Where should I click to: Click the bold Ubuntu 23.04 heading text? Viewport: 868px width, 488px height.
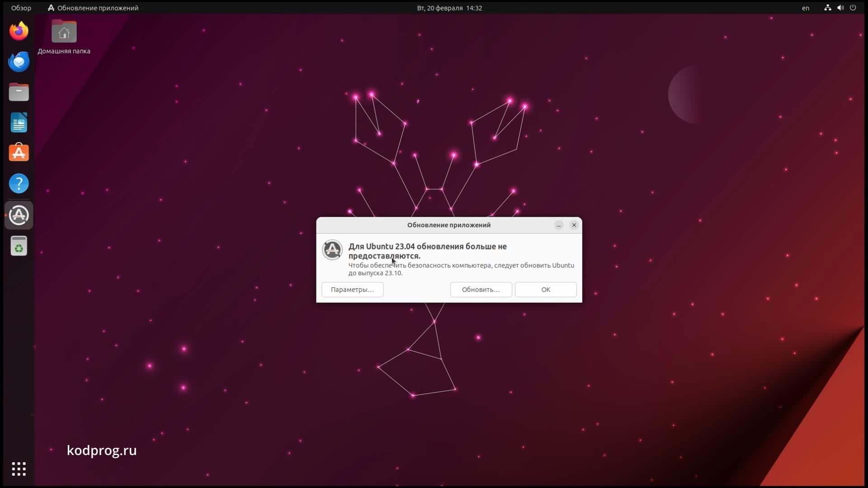[x=428, y=251]
